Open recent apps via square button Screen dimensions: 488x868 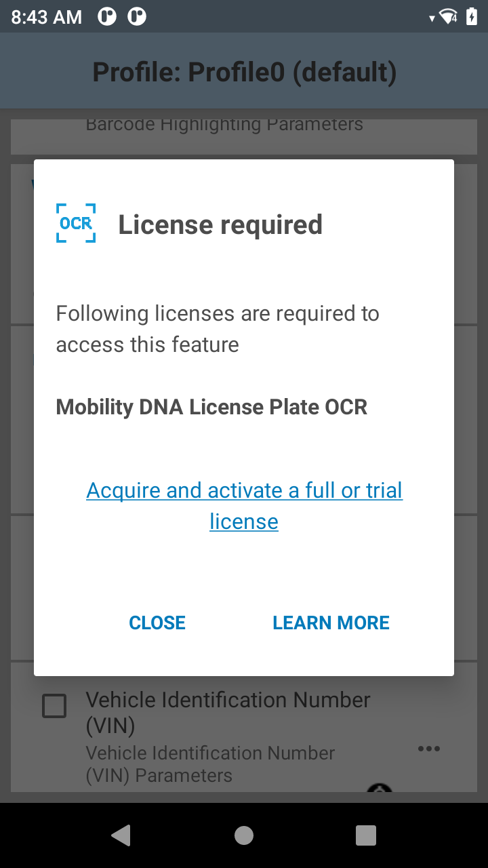[366, 835]
